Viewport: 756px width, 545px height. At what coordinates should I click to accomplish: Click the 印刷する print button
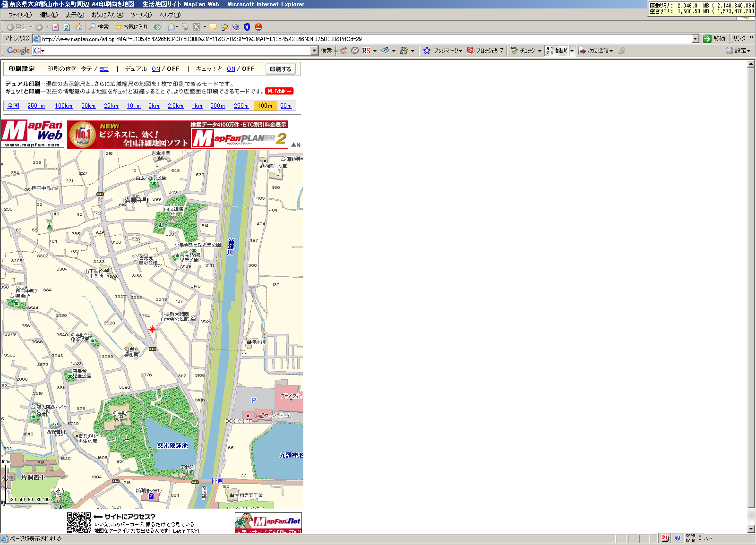tap(281, 69)
